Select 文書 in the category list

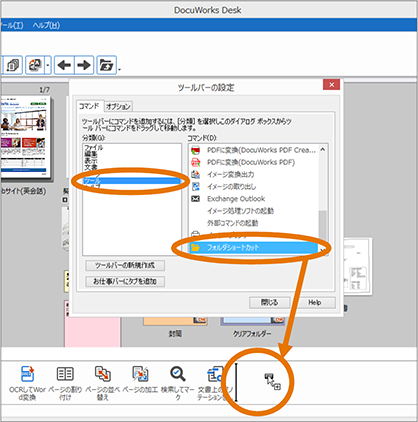click(x=91, y=167)
